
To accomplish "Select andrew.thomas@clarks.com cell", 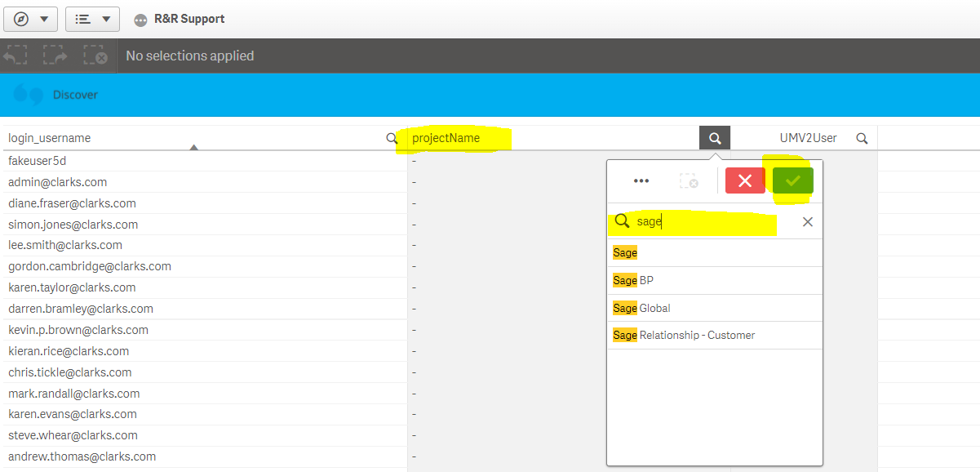I will click(203, 456).
